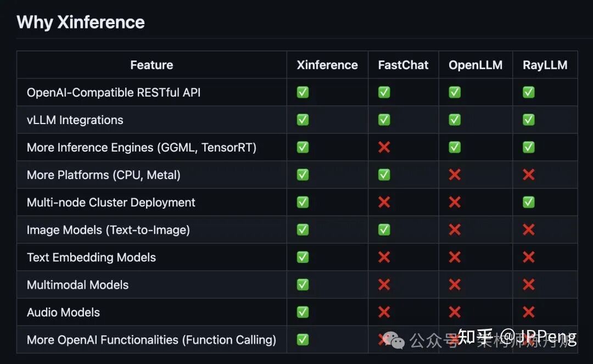Click Xinference checkmark for Text Embedding Models
Image resolution: width=593 pixels, height=364 pixels.
[303, 257]
